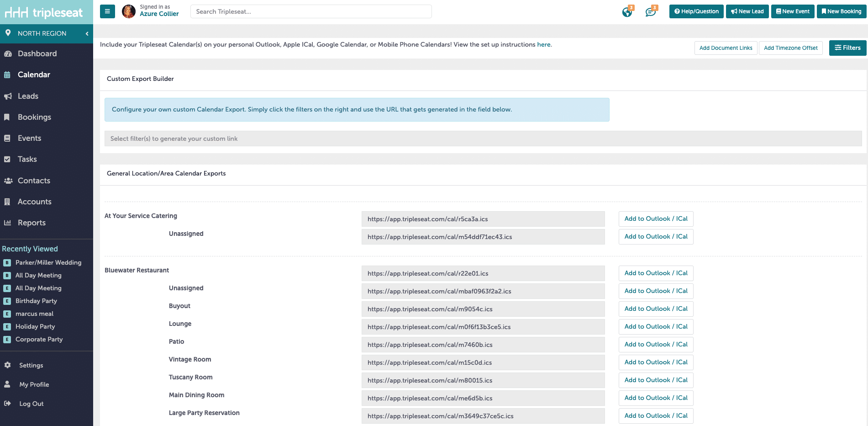868x426 pixels.
Task: Open the Filters panel
Action: click(x=847, y=48)
